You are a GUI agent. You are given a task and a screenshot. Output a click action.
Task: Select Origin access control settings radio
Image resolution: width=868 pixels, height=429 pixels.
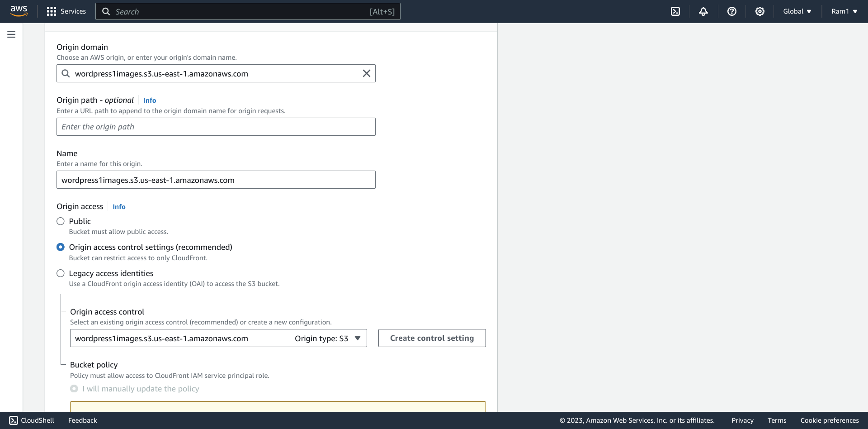point(61,247)
